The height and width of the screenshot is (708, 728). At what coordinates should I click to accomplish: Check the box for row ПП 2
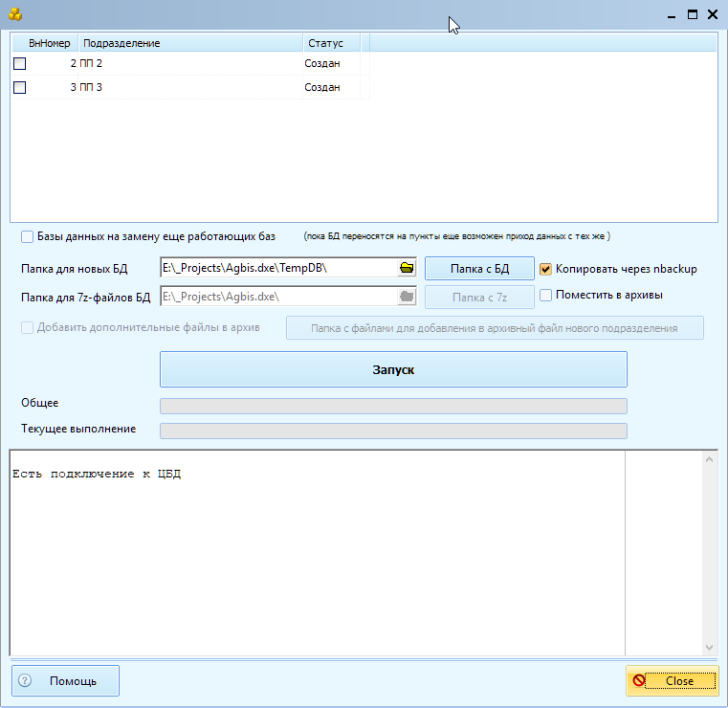tap(19, 63)
